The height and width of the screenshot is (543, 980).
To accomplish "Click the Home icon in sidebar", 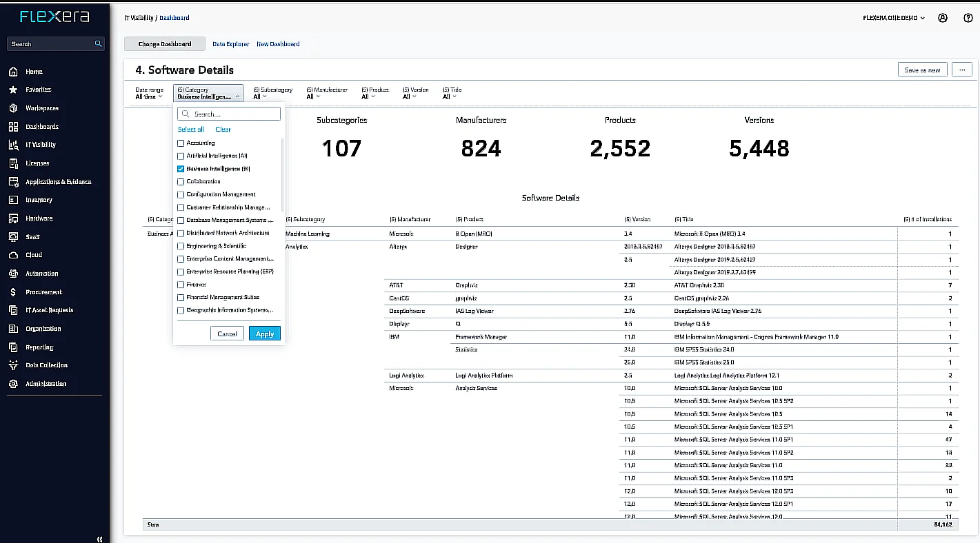I will (x=12, y=72).
